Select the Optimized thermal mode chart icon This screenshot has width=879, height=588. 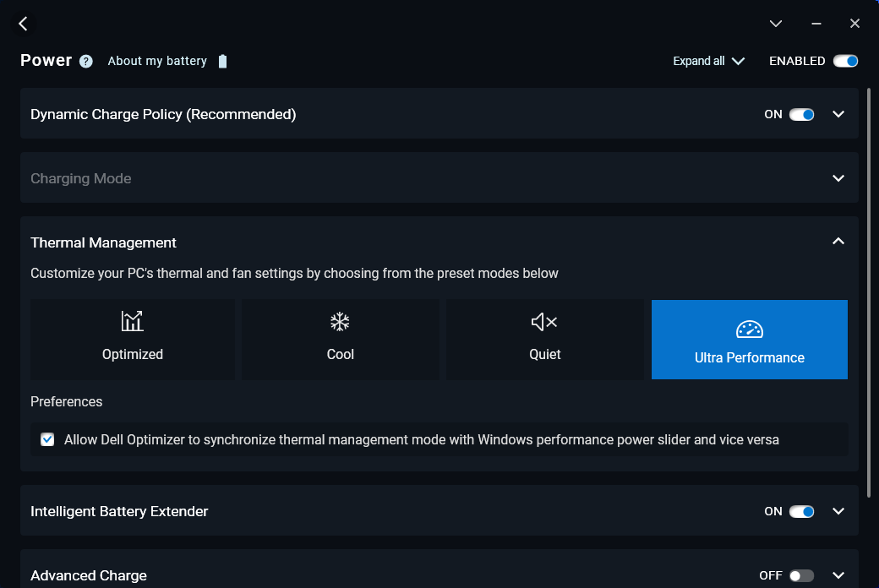coord(132,321)
